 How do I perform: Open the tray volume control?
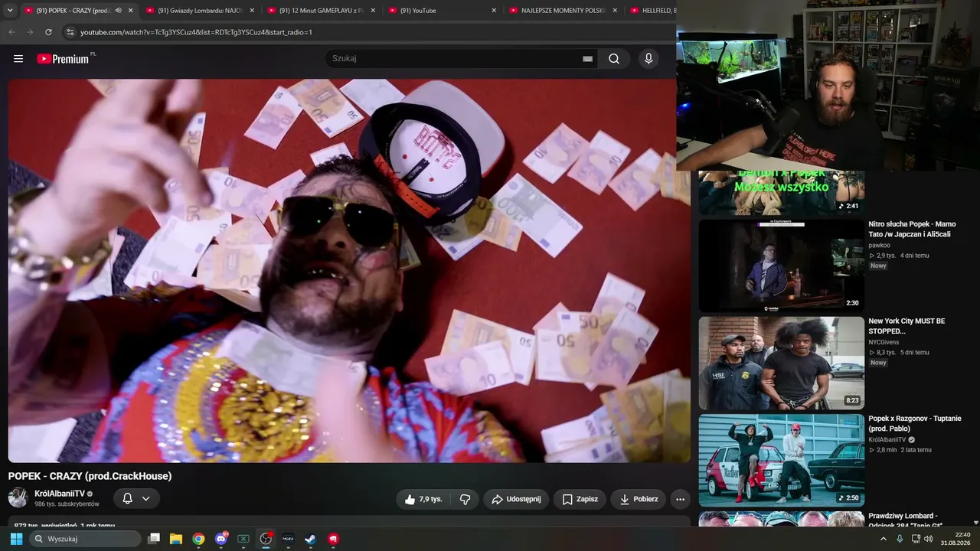[x=929, y=539]
